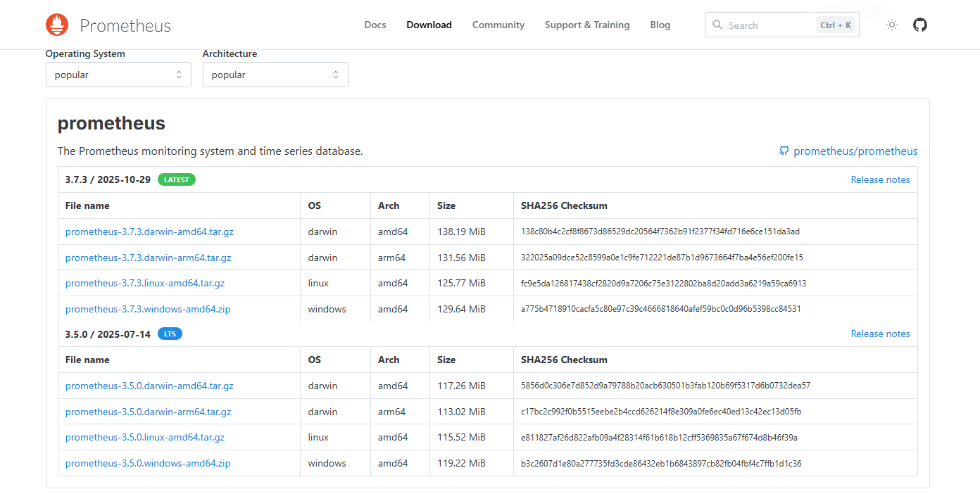Screen dimensions: 980x494
Task: Click GitHub icon beside prometheus/prometheus
Action: (x=784, y=151)
